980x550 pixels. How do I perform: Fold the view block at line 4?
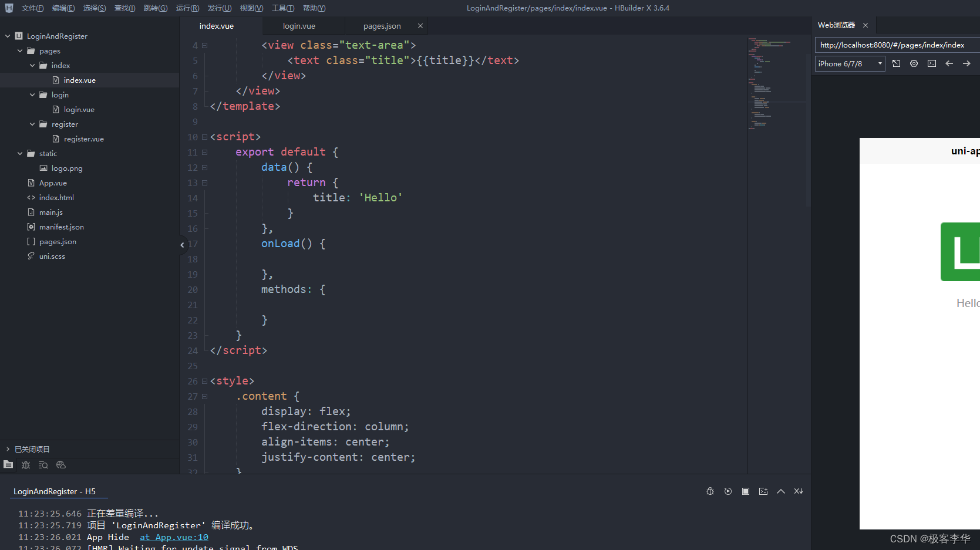pyautogui.click(x=204, y=45)
